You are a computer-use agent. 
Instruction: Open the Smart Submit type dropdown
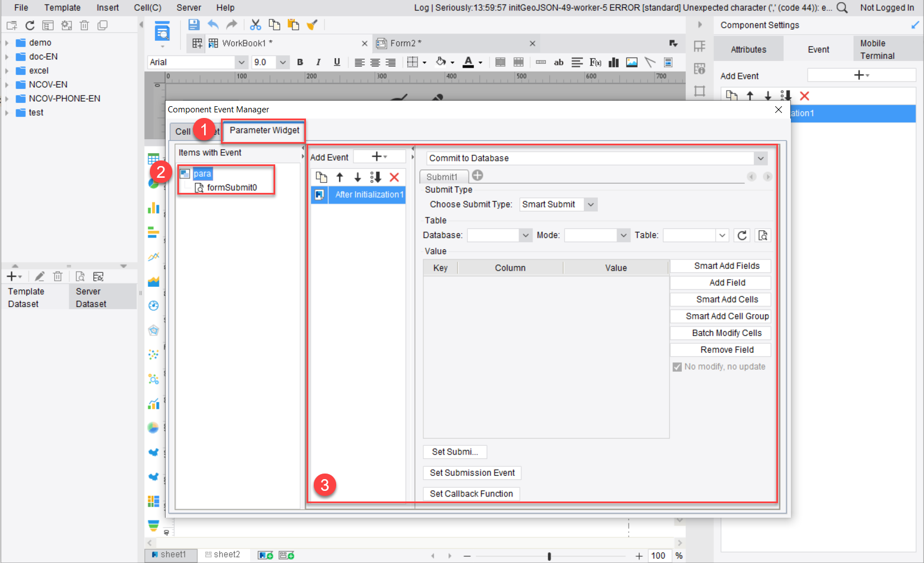pos(591,205)
